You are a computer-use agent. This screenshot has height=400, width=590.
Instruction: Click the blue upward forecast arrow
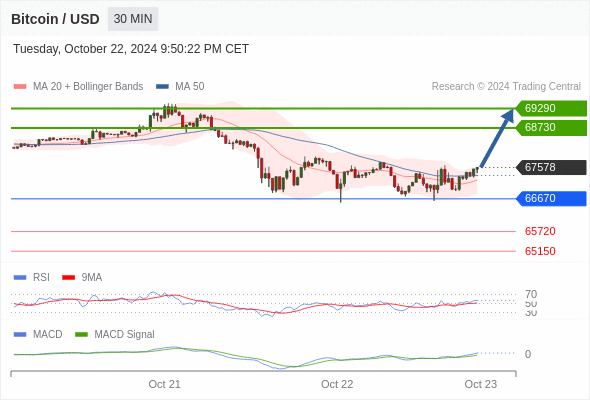coord(497,138)
